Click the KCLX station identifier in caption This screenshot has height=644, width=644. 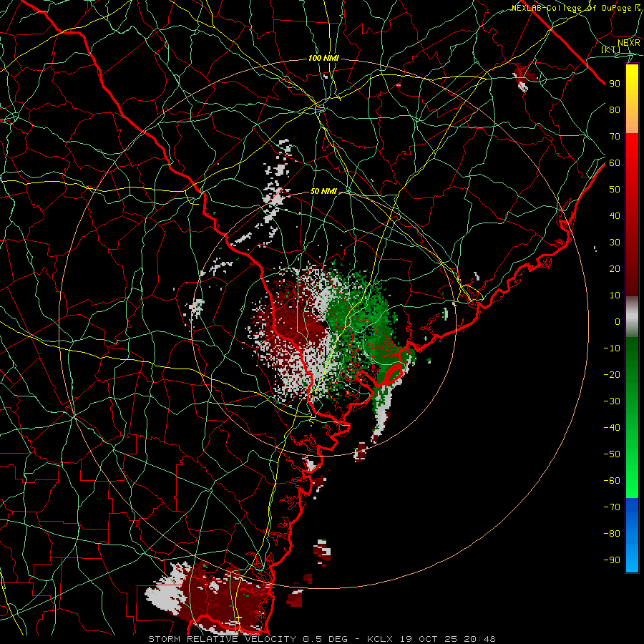click(380, 639)
